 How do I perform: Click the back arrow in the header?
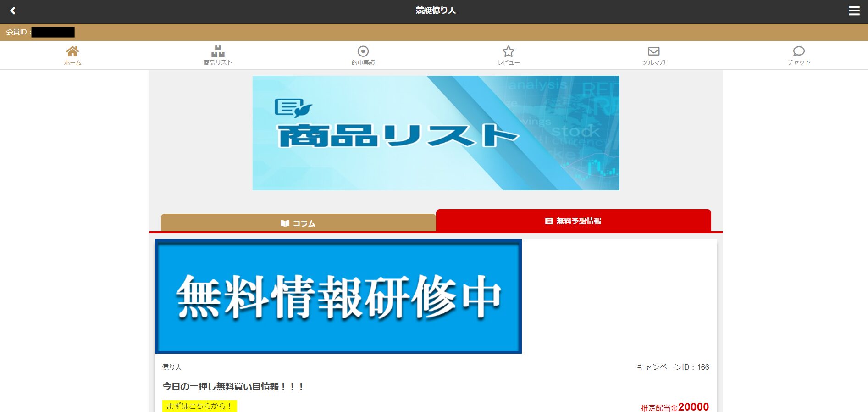(x=13, y=11)
